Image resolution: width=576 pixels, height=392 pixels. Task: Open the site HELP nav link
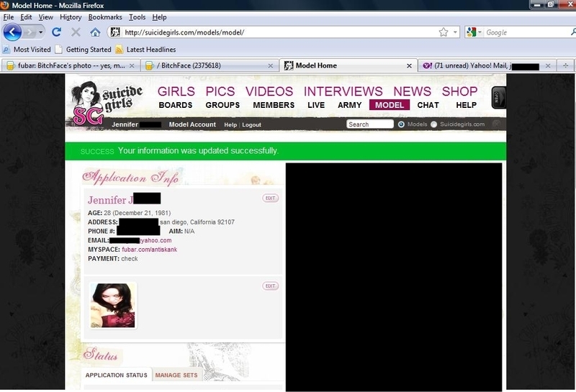click(466, 105)
